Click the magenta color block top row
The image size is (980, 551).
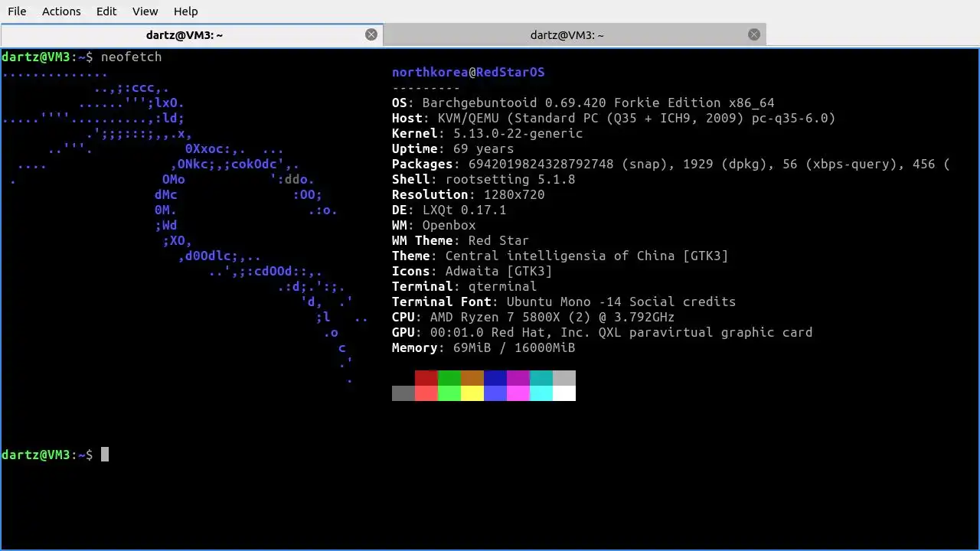pyautogui.click(x=518, y=378)
